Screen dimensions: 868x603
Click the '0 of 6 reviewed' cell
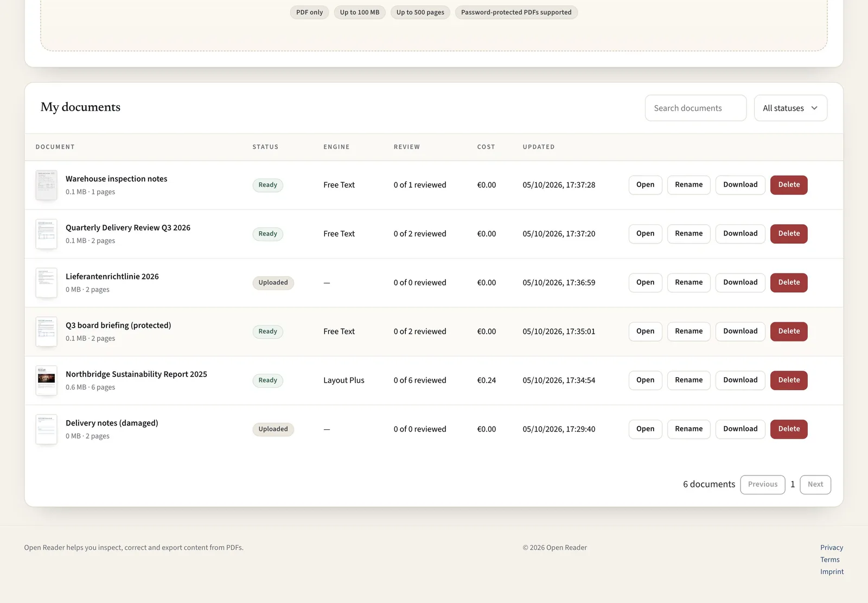(420, 380)
